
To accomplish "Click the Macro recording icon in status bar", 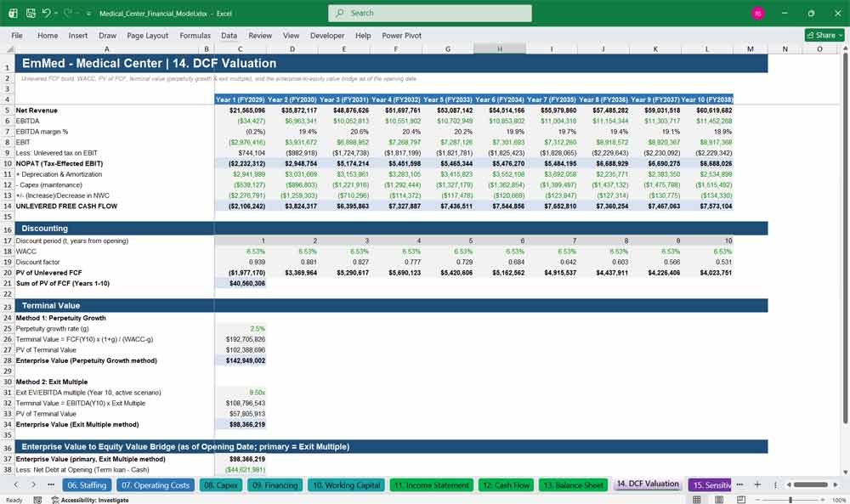I will click(37, 500).
